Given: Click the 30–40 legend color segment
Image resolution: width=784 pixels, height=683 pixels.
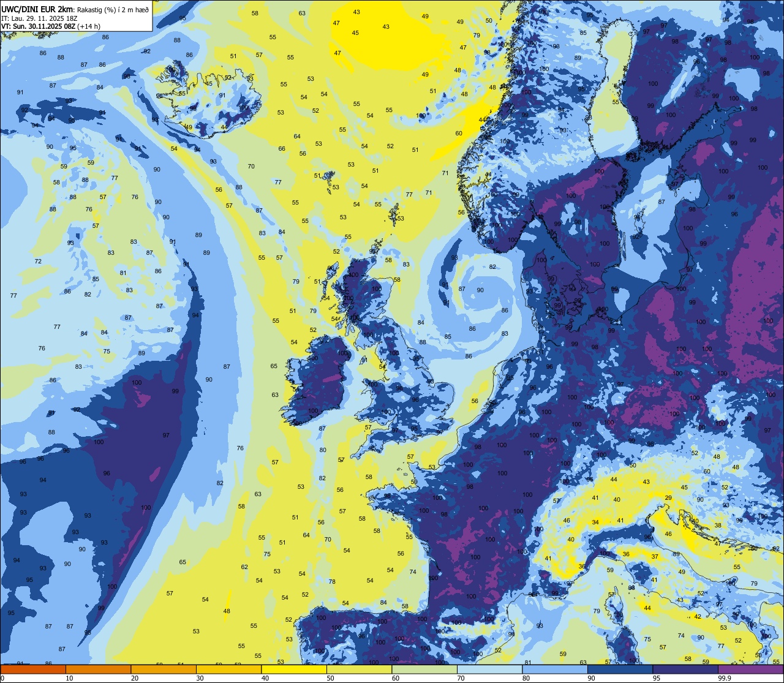Looking at the screenshot, I should click(228, 669).
